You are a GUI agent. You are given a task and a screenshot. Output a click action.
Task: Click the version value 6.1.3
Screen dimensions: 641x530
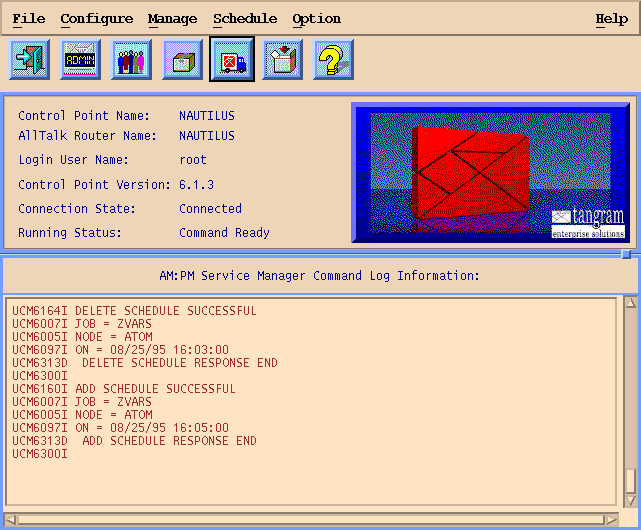(196, 185)
